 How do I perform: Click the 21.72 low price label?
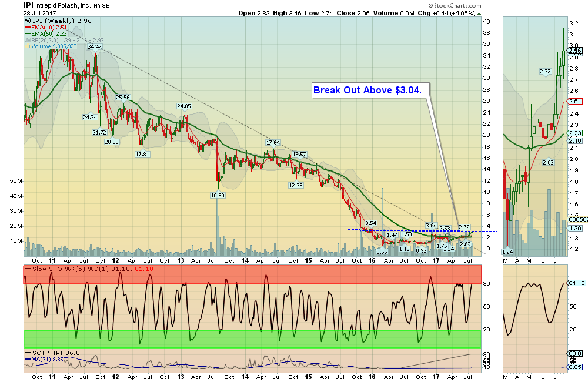tap(99, 132)
